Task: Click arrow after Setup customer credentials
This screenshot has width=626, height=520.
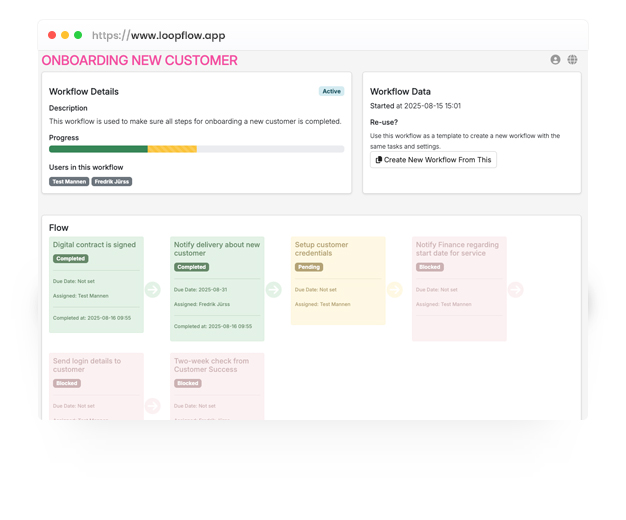Action: [x=395, y=290]
